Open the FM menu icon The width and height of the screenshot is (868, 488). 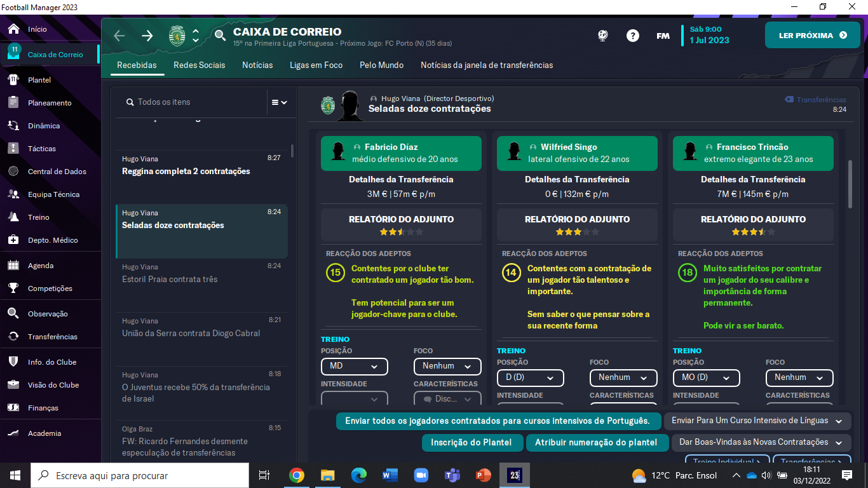click(663, 36)
